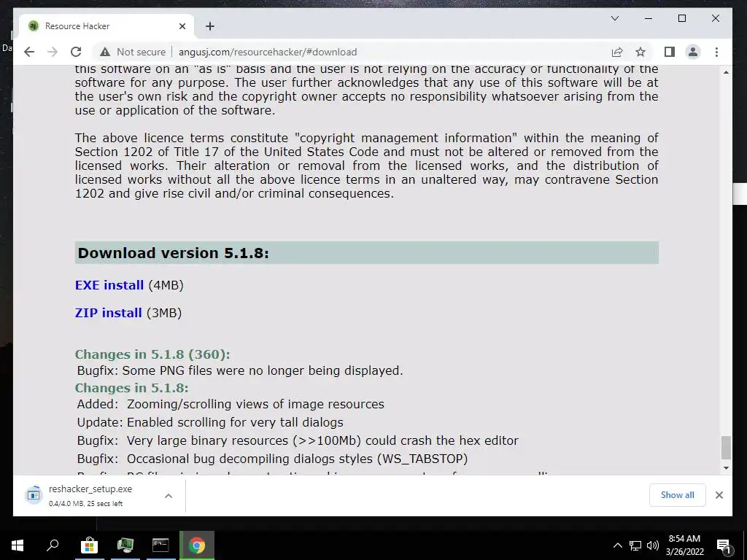Click the browser forward arrow

coord(53,52)
